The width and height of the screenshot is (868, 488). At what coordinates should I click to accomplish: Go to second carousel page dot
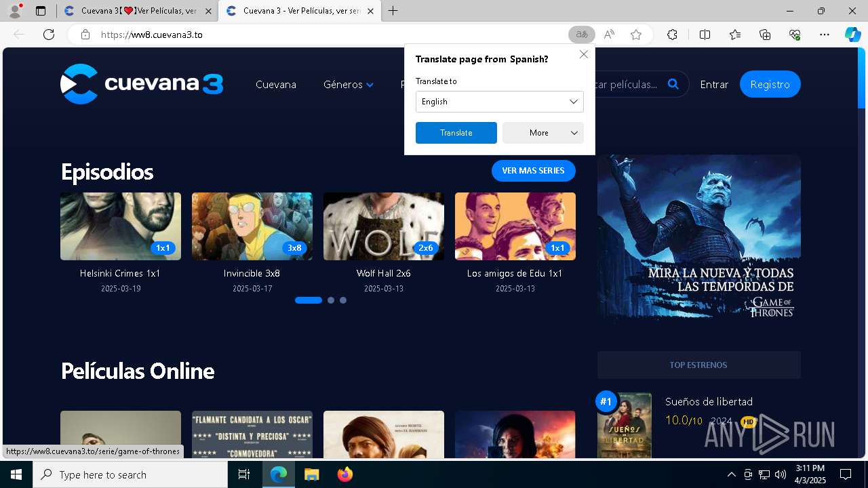point(331,300)
